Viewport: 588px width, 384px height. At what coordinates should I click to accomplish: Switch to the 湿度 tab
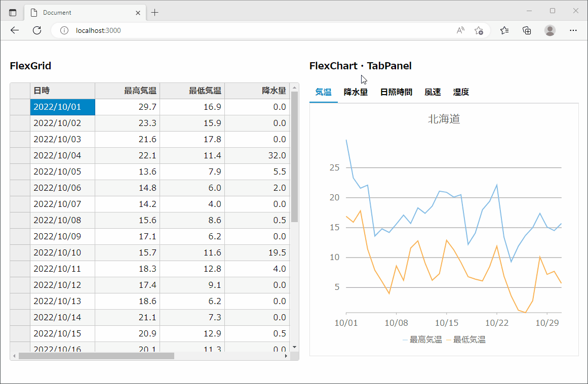[x=461, y=92]
